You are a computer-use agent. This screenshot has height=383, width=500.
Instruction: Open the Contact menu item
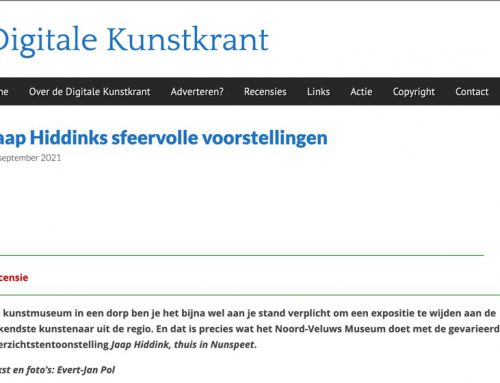click(x=472, y=92)
